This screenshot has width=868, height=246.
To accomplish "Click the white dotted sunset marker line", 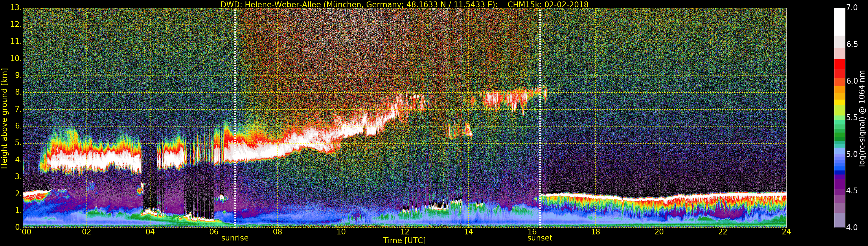I will (540, 118).
